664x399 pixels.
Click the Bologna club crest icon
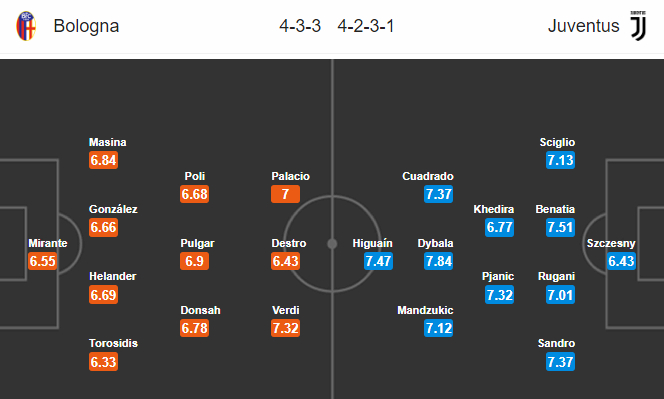[26, 26]
